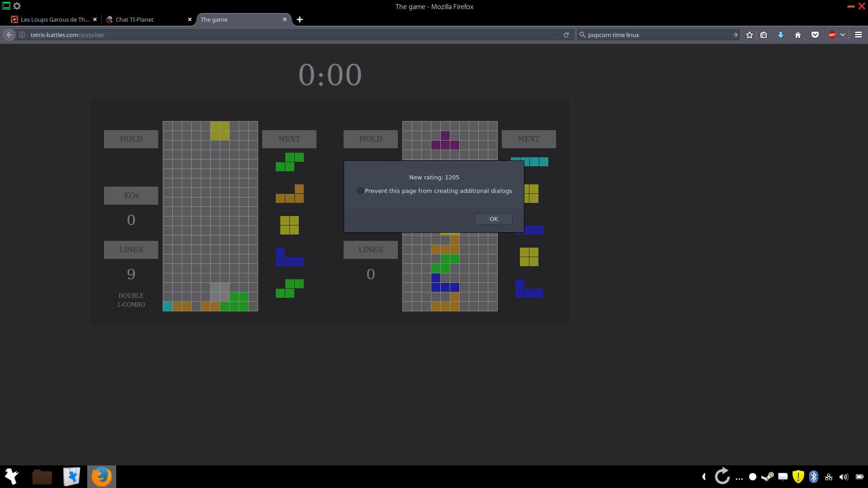The image size is (868, 488).
Task: Switch to the Chat TI-Planet tab
Action: [147, 19]
